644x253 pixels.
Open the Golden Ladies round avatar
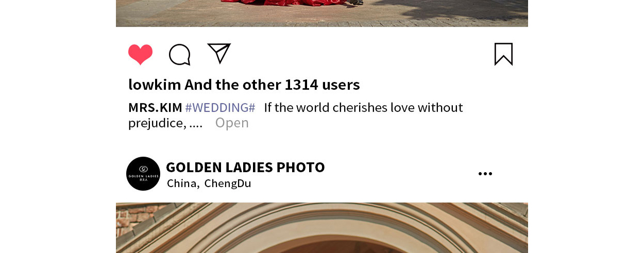143,174
